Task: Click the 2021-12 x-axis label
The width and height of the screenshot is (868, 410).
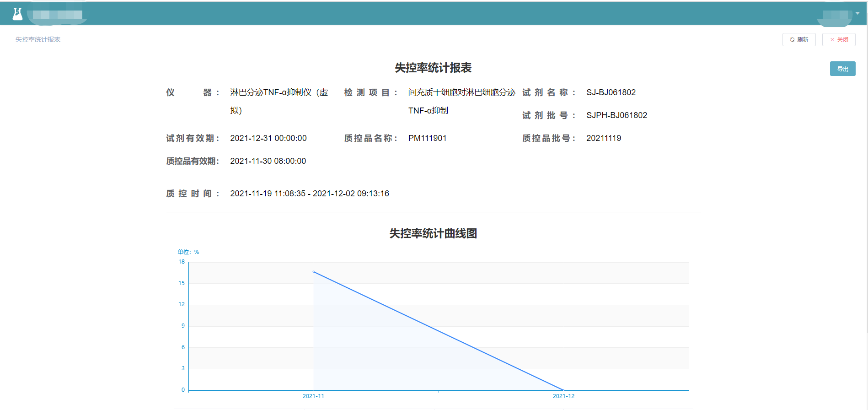Action: (x=563, y=396)
